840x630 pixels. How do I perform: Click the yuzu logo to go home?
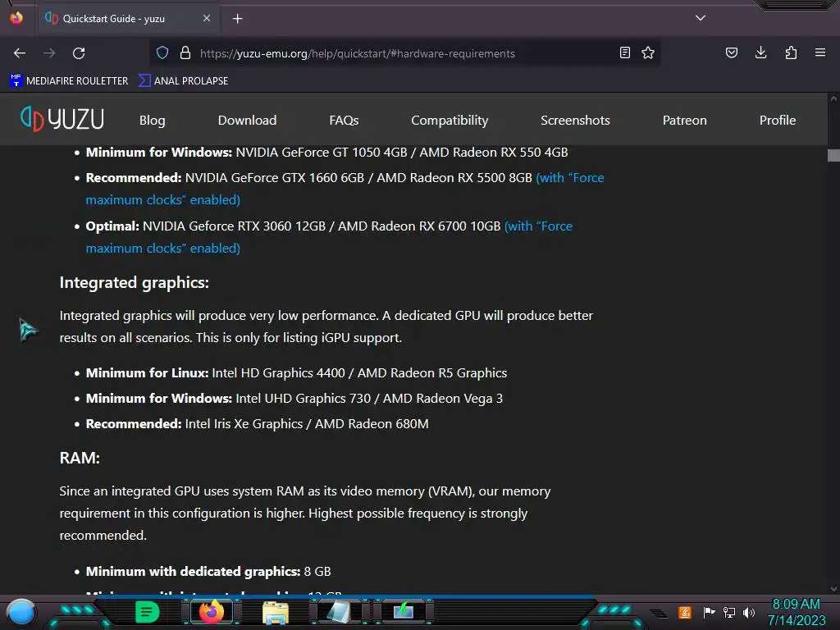(x=62, y=119)
